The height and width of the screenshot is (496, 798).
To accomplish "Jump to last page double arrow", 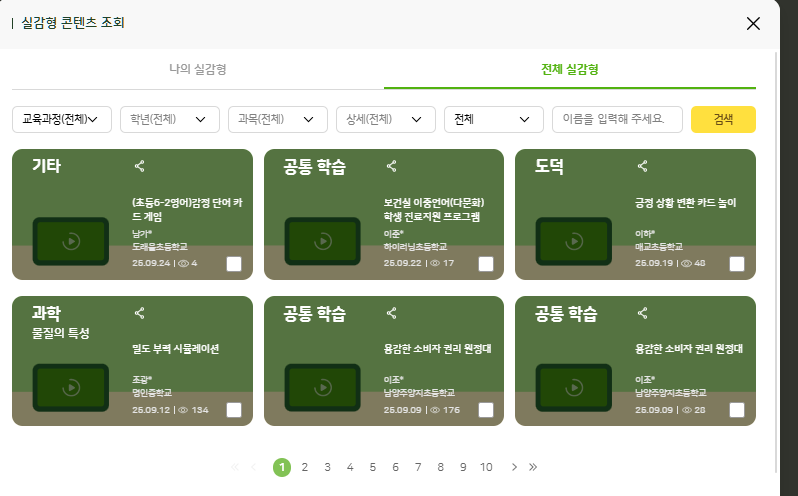I will 533,467.
